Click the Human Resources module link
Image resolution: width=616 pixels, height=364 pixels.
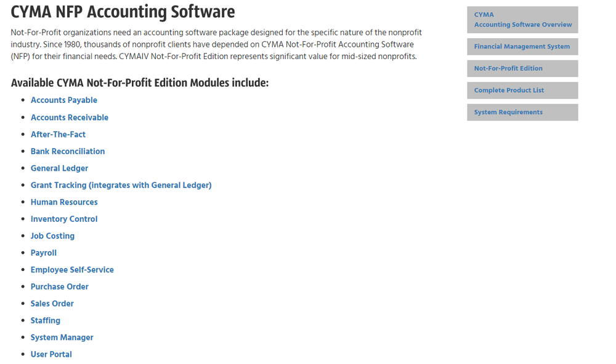(64, 202)
